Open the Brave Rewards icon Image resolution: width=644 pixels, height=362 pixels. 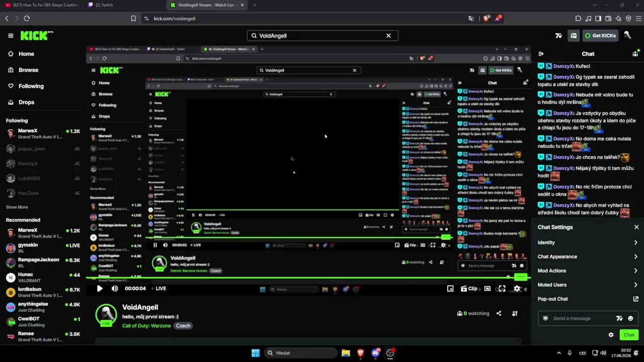498,19
